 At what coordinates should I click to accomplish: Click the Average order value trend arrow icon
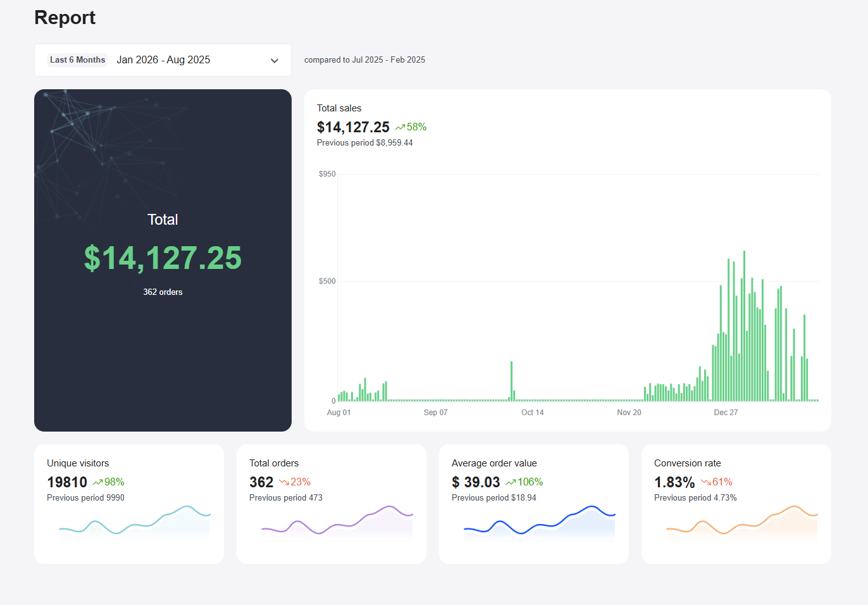point(511,482)
